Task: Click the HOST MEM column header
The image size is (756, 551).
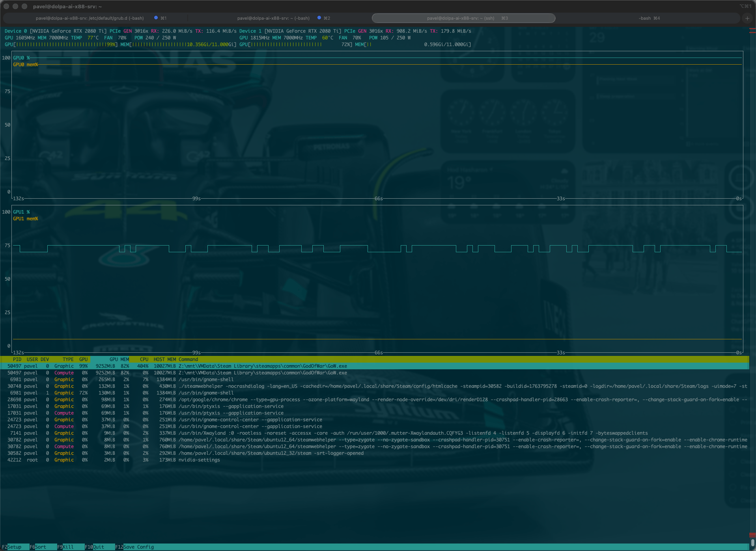Action: click(164, 359)
